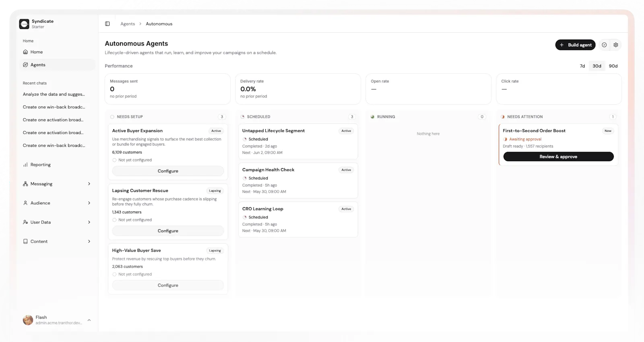Open the history clock icon near Build agent
Screen dimensions: 644x342
pyautogui.click(x=604, y=45)
